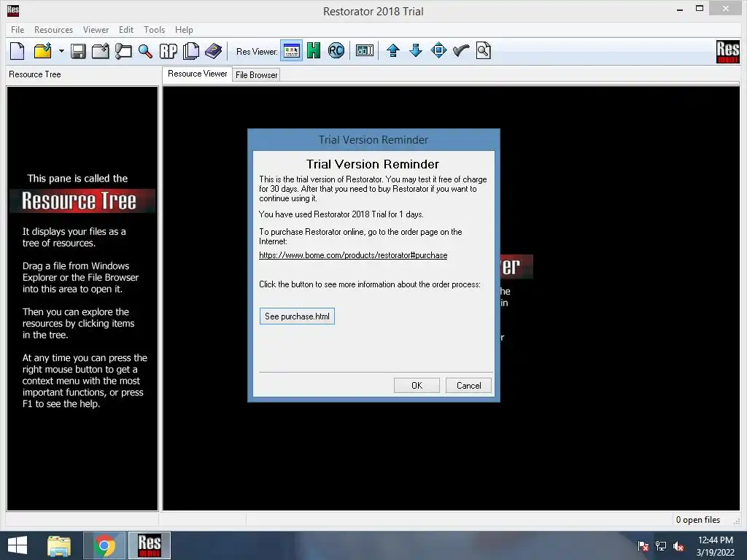Click the tag-shaped toolbar icon

[123, 51]
